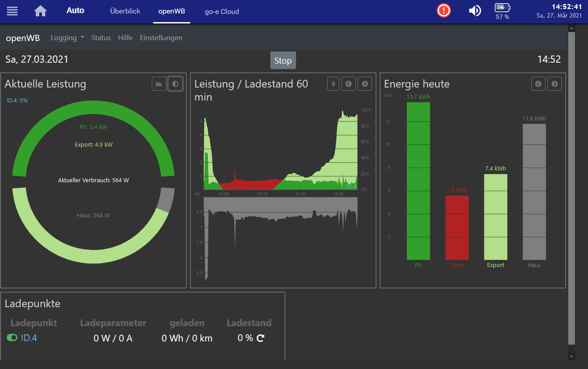Click the 7.4 kWh Export value
588x369 pixels.
coord(496,168)
